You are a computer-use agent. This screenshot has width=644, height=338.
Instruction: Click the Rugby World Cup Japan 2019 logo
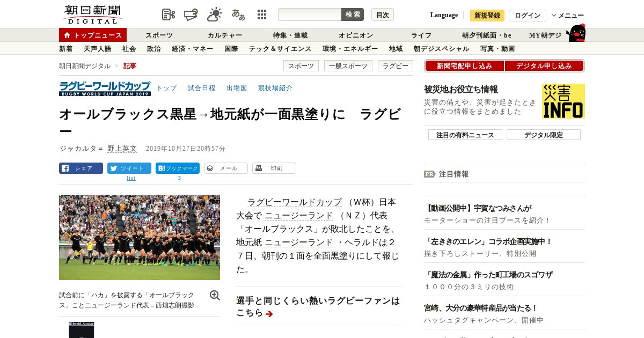coord(105,88)
